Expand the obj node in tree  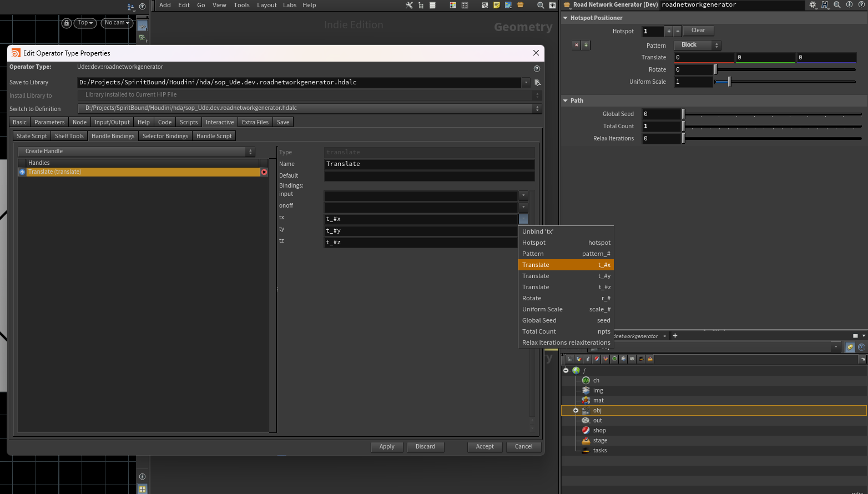(576, 411)
